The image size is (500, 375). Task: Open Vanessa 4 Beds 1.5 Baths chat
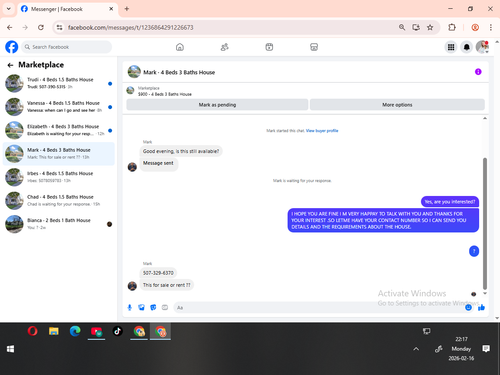(x=59, y=107)
